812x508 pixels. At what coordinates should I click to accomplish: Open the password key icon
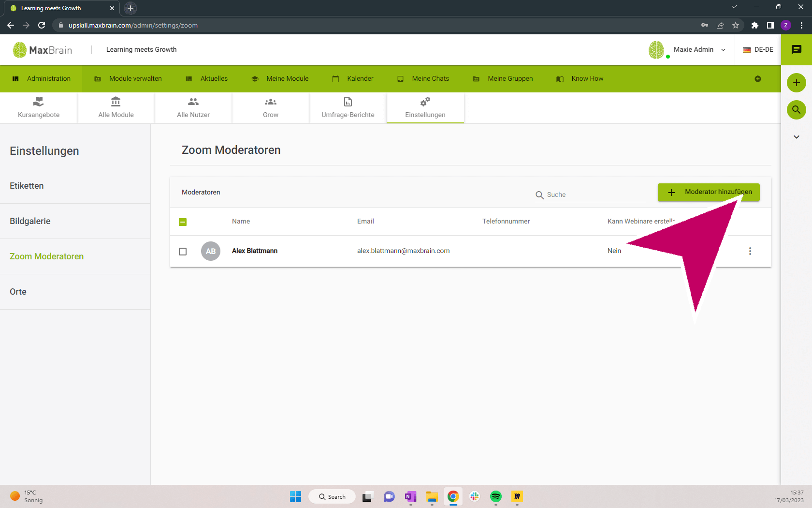pyautogui.click(x=705, y=25)
